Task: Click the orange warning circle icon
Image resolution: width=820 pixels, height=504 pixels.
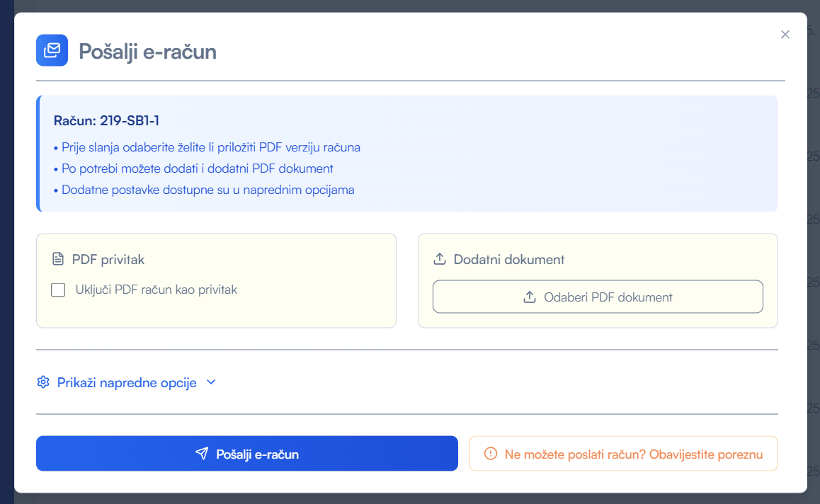Action: click(490, 454)
